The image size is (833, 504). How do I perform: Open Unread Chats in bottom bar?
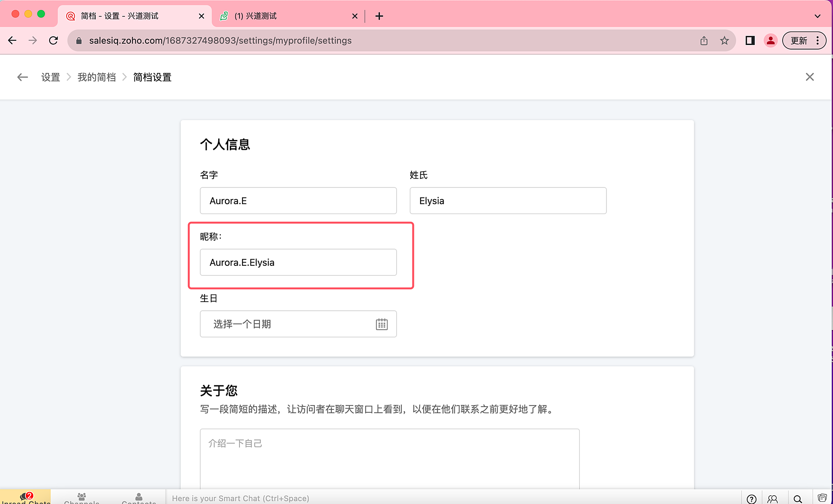coord(26,498)
